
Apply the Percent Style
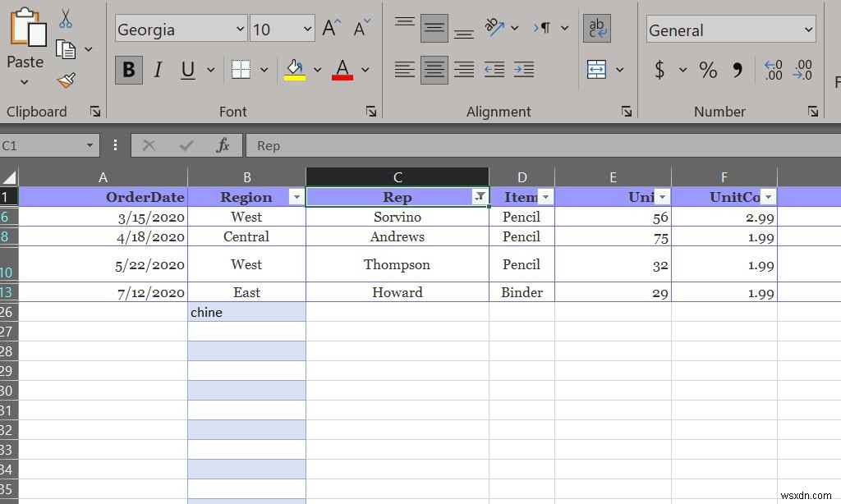click(707, 70)
